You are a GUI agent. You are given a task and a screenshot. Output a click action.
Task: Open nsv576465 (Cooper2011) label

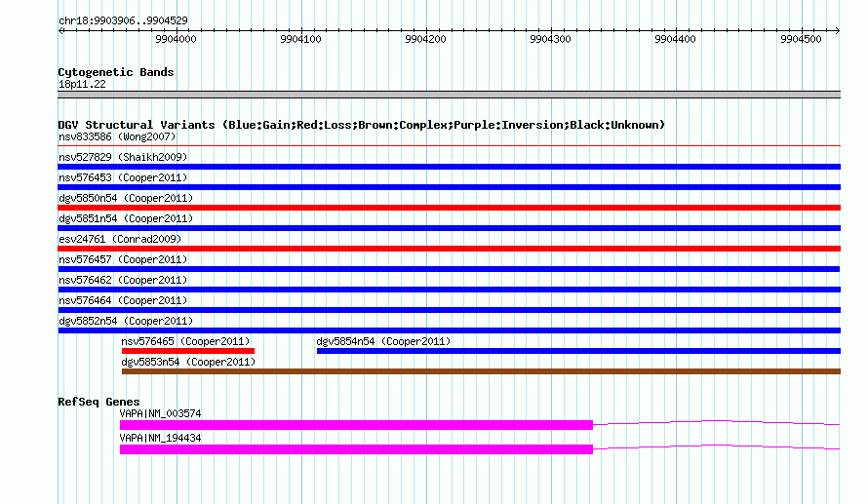point(185,341)
